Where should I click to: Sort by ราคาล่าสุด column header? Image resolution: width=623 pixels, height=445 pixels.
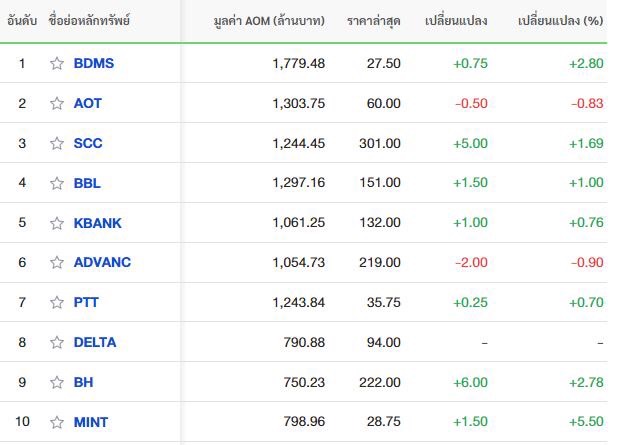[x=373, y=21]
